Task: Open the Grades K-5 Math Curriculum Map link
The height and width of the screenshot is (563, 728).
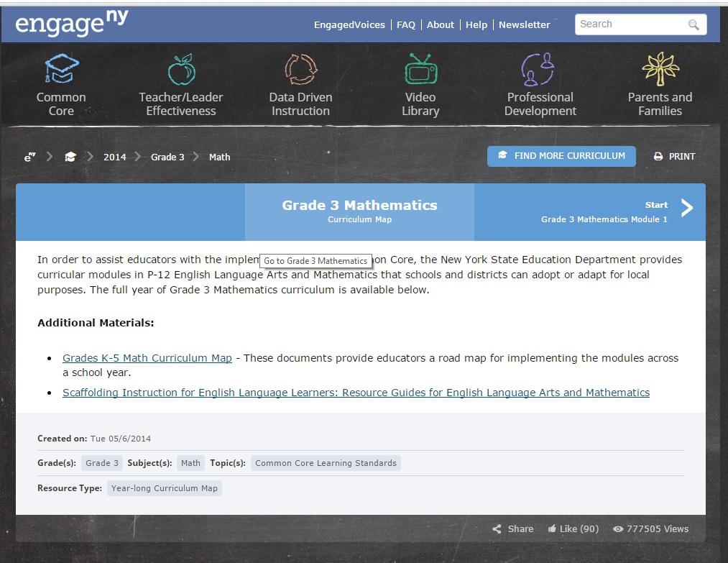Action: (147, 358)
